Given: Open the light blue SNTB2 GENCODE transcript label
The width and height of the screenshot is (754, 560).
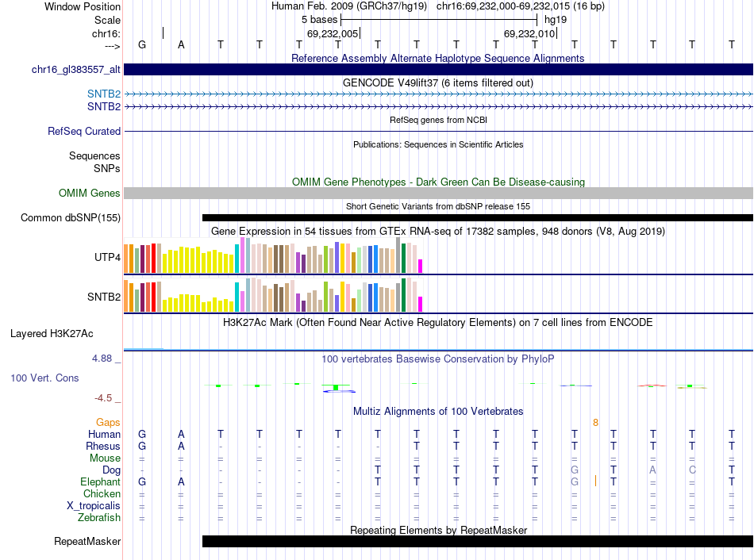Looking at the screenshot, I should tap(104, 94).
